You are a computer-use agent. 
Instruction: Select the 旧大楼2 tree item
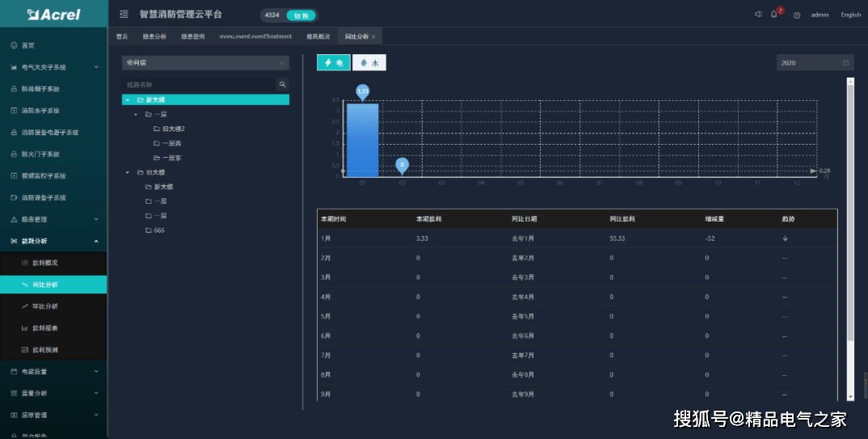tap(173, 129)
